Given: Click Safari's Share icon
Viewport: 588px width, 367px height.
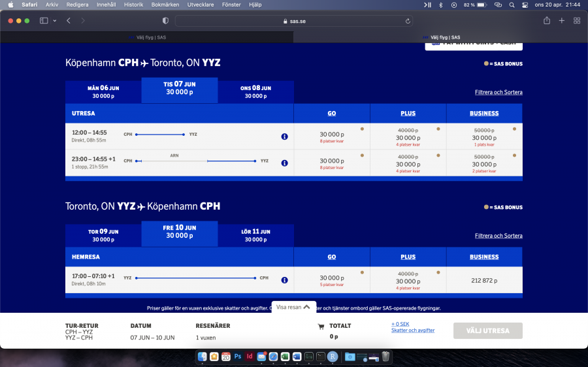Looking at the screenshot, I should click(x=547, y=21).
